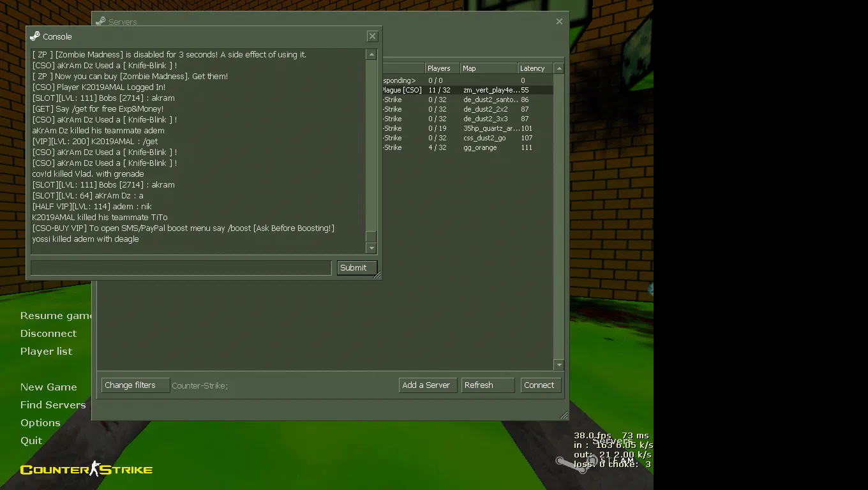
Task: Click the Console window resize grip
Action: (x=377, y=275)
